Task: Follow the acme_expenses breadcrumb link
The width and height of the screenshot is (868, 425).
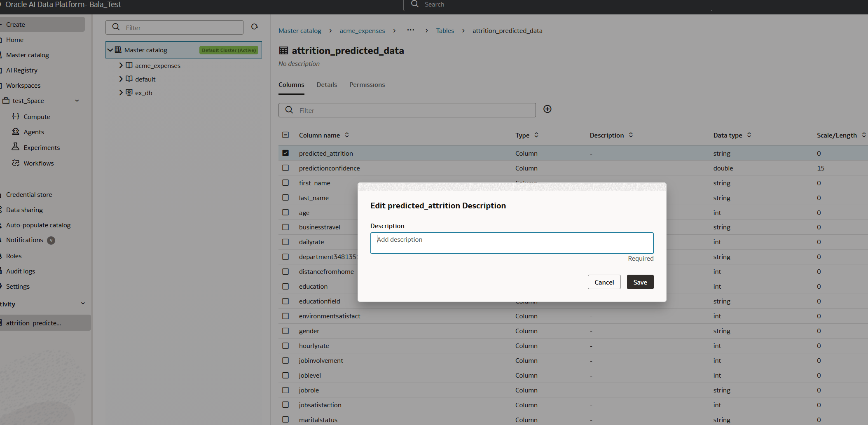Action: [362, 31]
